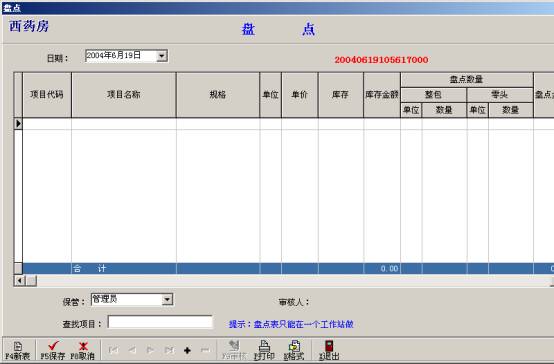Delete a row with the minus icon
Image resolution: width=554 pixels, height=364 pixels.
pos(205,350)
